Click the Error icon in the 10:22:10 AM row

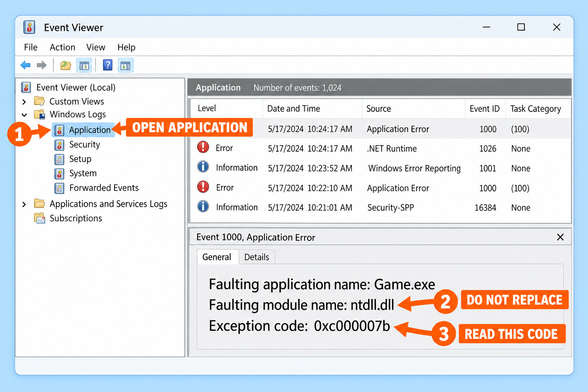(x=203, y=187)
